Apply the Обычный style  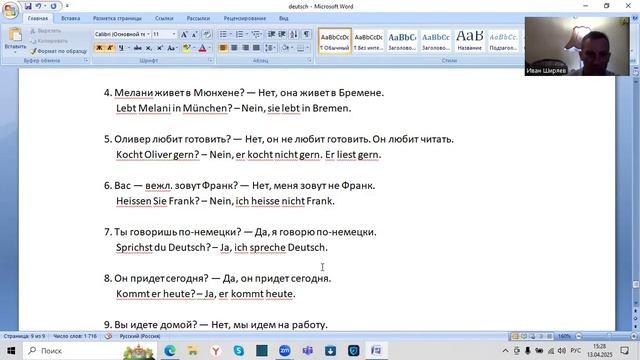(335, 41)
